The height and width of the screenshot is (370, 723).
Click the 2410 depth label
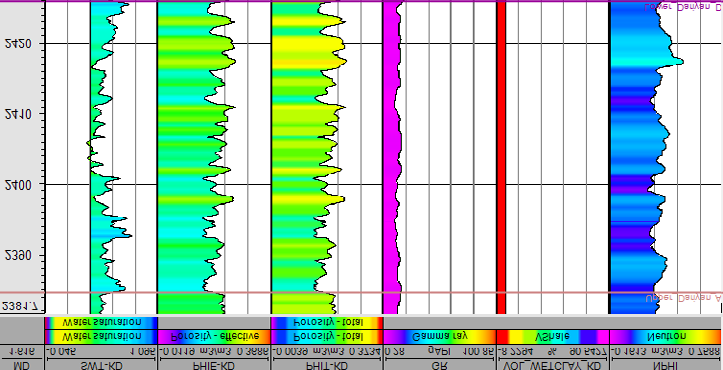click(18, 114)
